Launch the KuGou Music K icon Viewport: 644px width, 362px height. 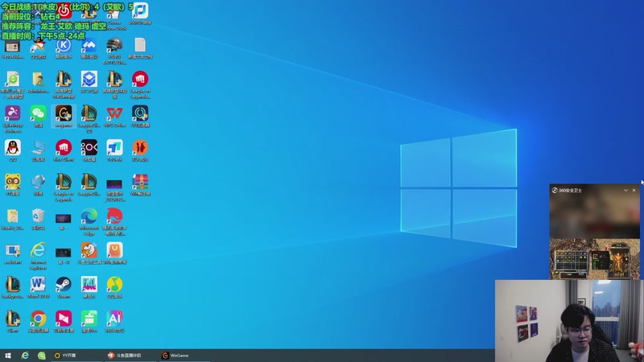click(x=64, y=45)
